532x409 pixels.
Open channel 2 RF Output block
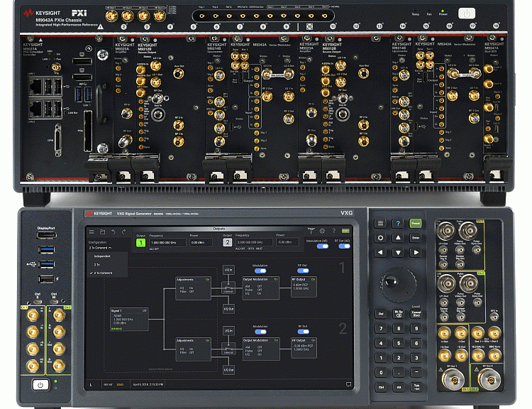(x=304, y=348)
